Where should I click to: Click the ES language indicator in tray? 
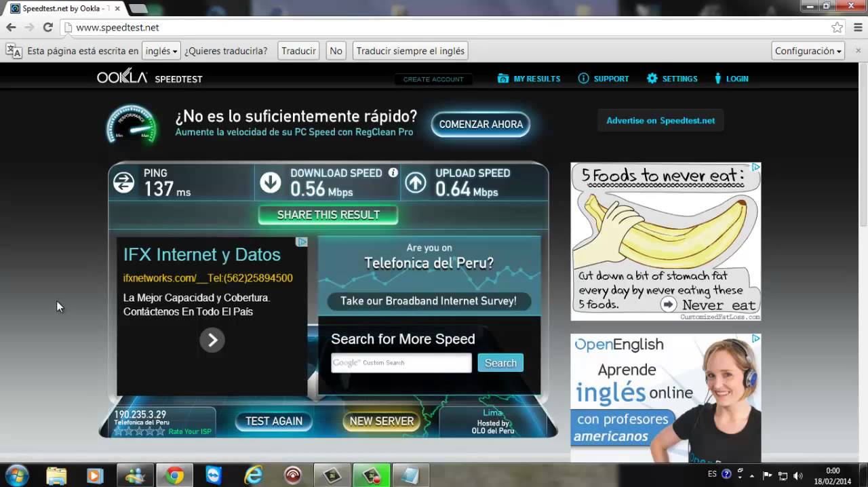pyautogui.click(x=712, y=474)
